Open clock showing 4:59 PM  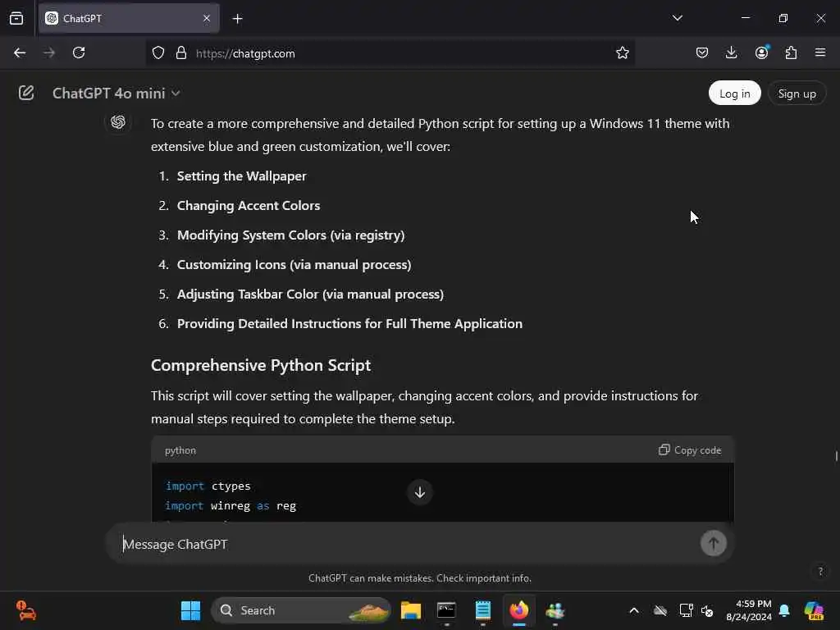749,610
